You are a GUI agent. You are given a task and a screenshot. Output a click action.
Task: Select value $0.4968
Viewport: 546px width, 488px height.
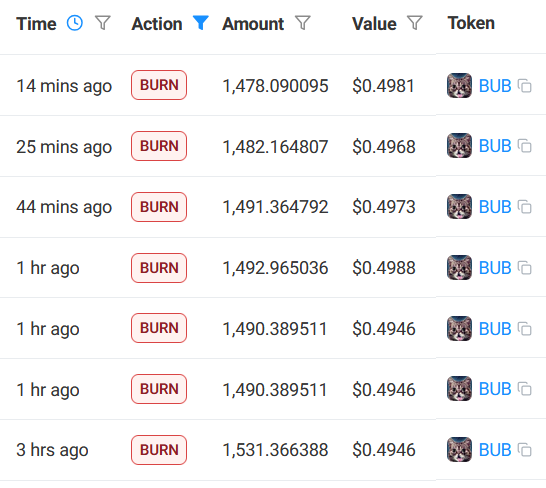point(384,147)
